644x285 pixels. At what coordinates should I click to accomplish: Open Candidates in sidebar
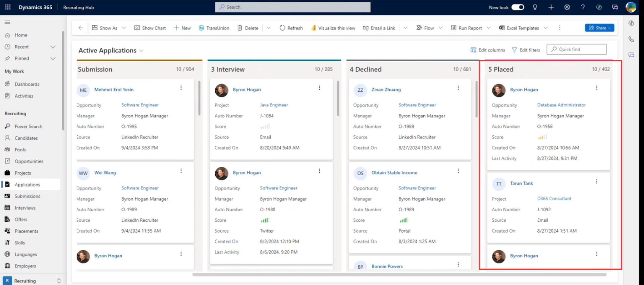click(x=26, y=138)
